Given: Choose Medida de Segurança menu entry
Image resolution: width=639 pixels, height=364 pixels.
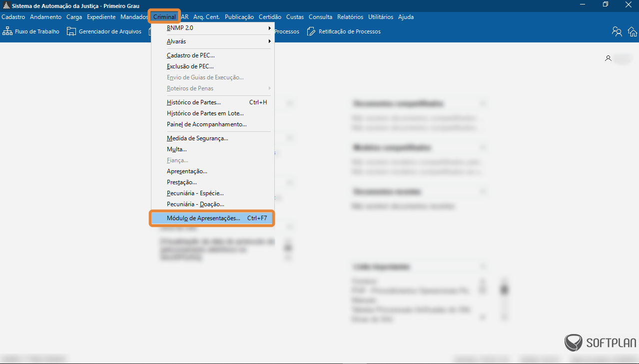Looking at the screenshot, I should [x=212, y=138].
